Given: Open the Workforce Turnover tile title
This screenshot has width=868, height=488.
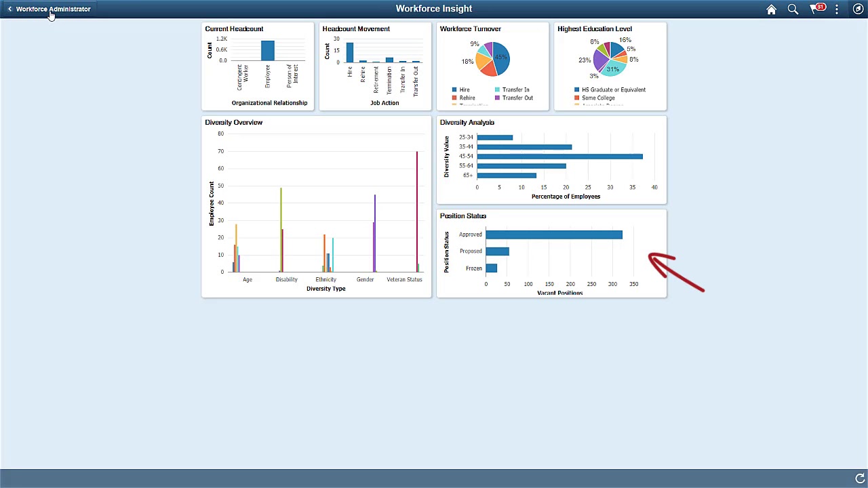Looking at the screenshot, I should tap(470, 28).
